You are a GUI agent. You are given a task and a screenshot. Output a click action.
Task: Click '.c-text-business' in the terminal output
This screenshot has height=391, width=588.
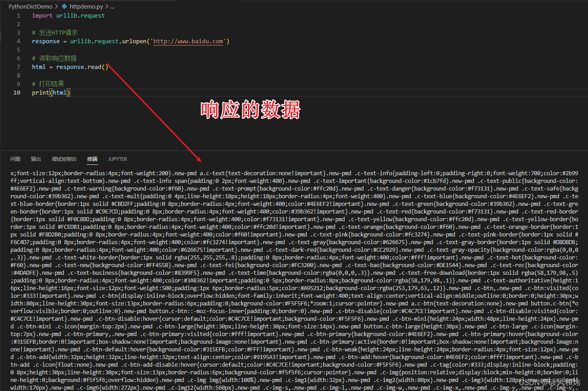[92, 273]
